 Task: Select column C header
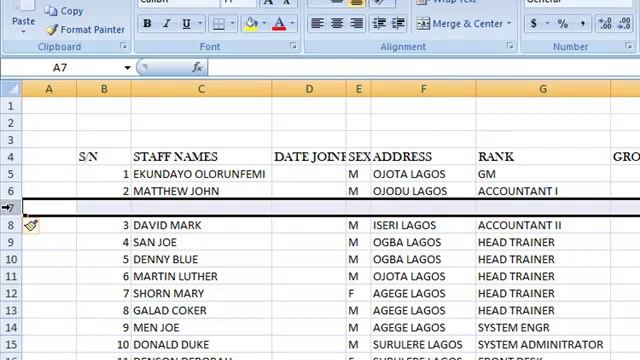coord(201,89)
